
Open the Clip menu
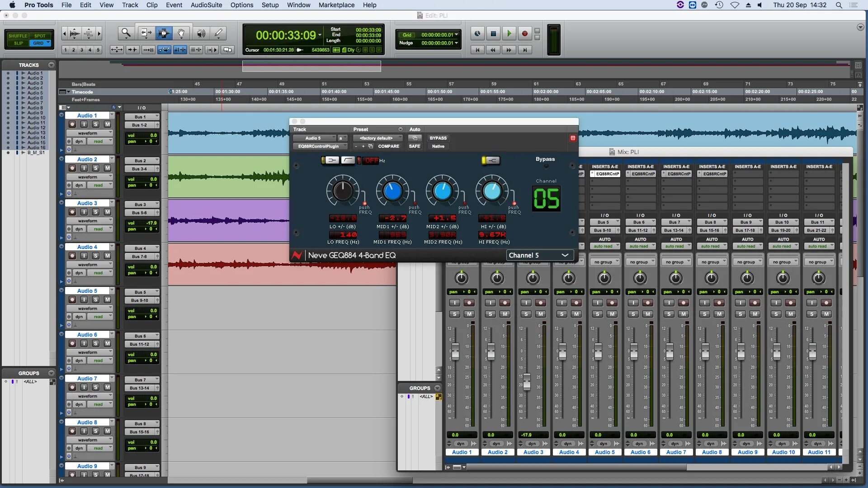pyautogui.click(x=152, y=5)
